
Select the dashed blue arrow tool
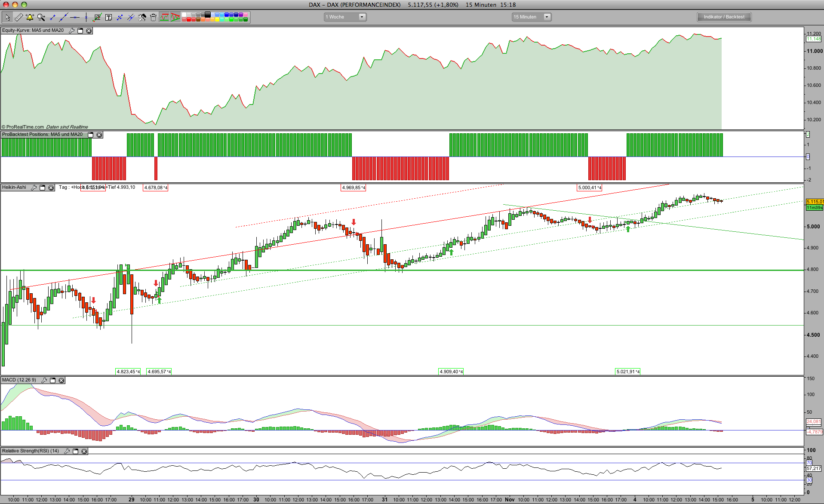pos(120,17)
